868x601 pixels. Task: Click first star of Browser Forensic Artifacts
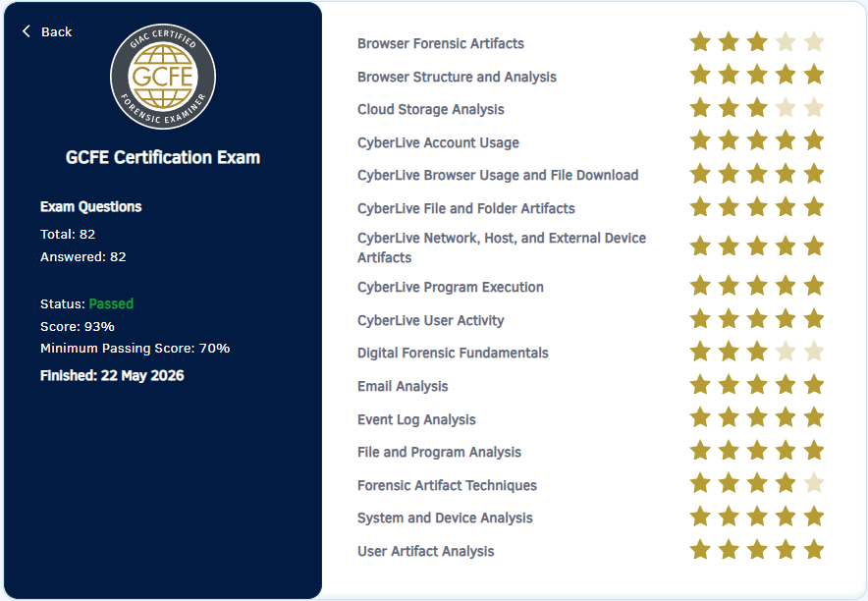click(x=700, y=42)
